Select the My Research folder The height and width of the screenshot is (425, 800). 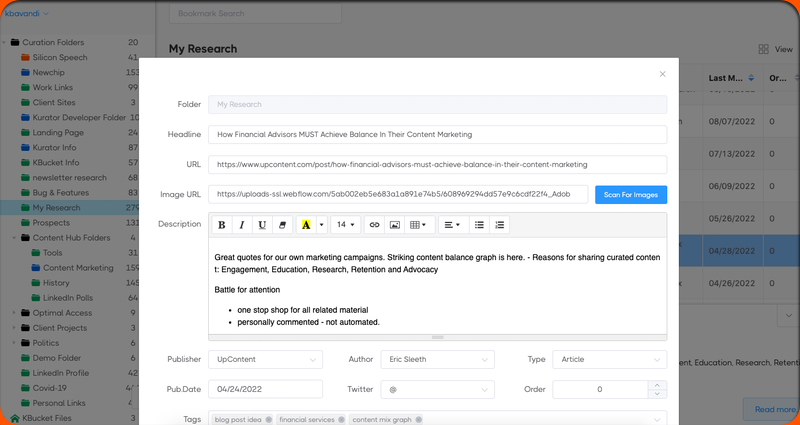click(x=69, y=208)
